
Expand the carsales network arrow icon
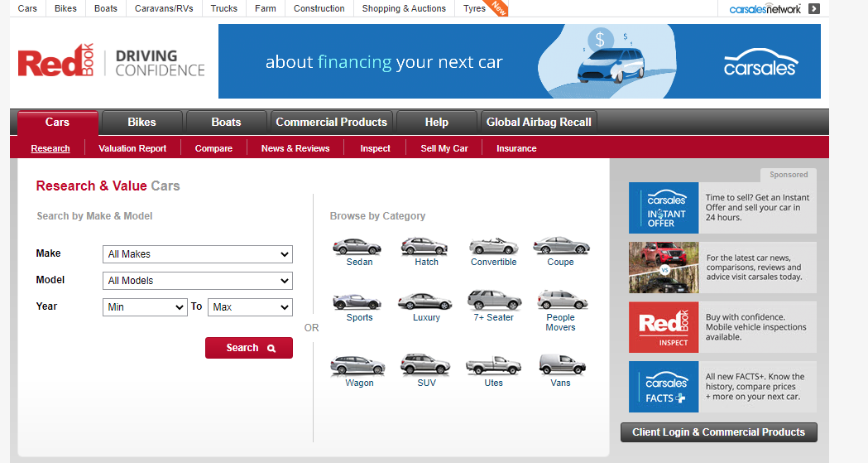[x=813, y=8]
